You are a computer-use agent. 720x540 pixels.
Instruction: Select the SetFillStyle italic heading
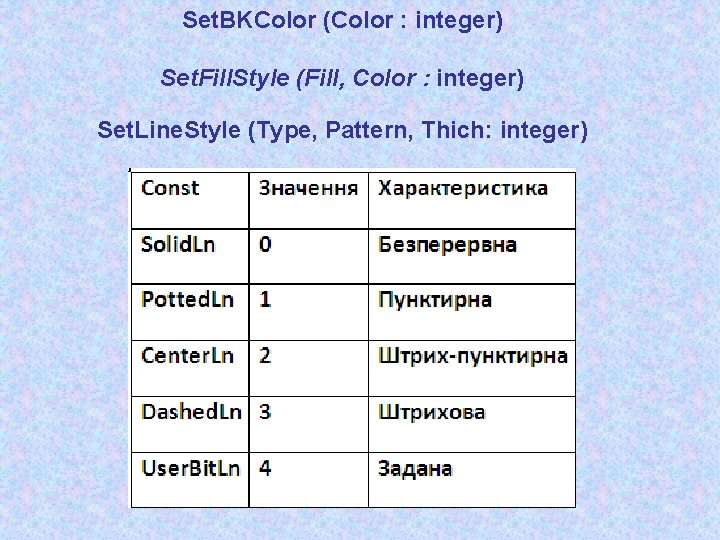[342, 78]
